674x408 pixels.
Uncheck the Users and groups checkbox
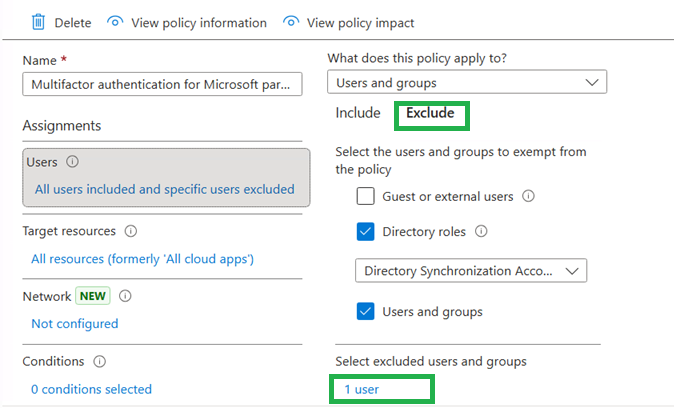coord(365,311)
